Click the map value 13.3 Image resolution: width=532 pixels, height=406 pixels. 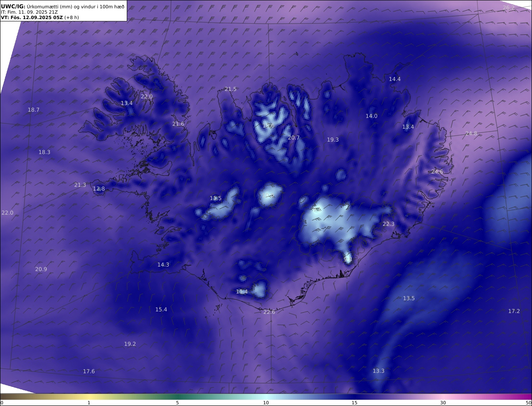click(379, 371)
